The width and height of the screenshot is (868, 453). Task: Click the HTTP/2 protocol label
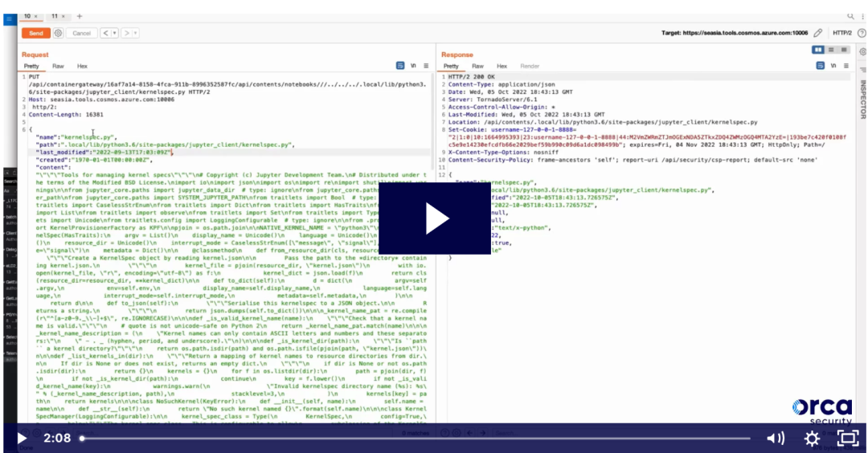pyautogui.click(x=842, y=33)
